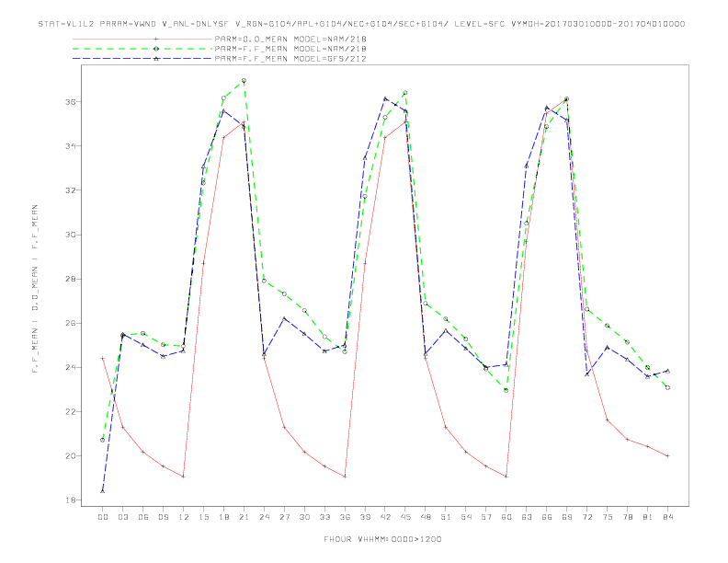728x563 pixels.
Task: Click the x-axis forecast hour label 21
Action: (x=244, y=517)
